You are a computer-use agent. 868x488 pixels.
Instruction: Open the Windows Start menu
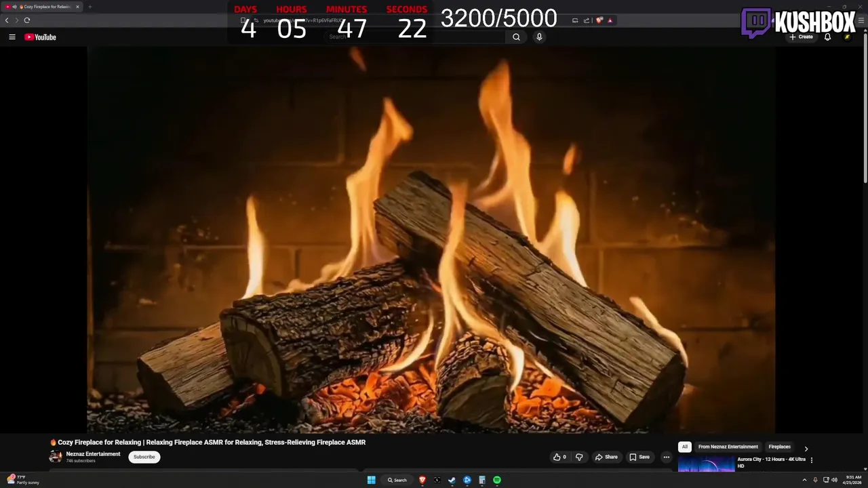371,480
